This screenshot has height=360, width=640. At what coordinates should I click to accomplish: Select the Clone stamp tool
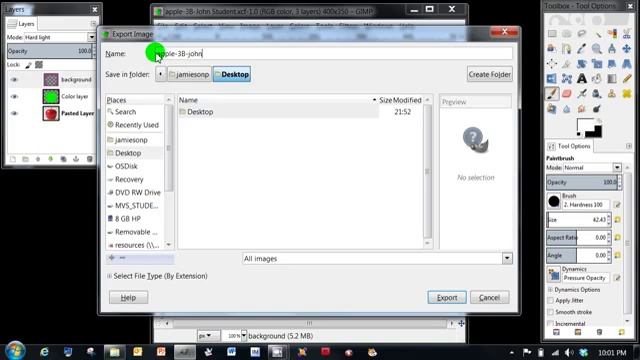[x=612, y=93]
